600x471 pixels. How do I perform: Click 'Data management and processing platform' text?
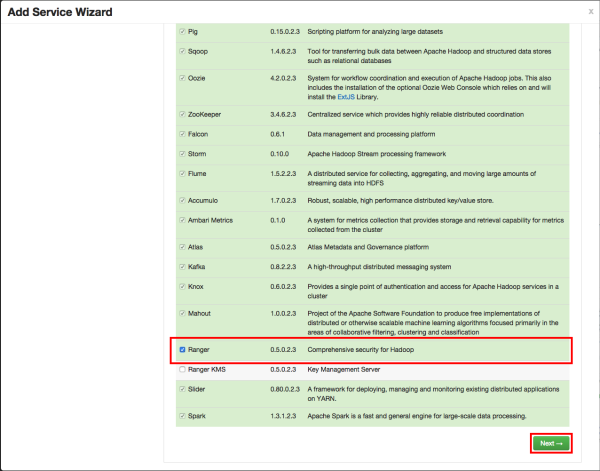pyautogui.click(x=371, y=134)
